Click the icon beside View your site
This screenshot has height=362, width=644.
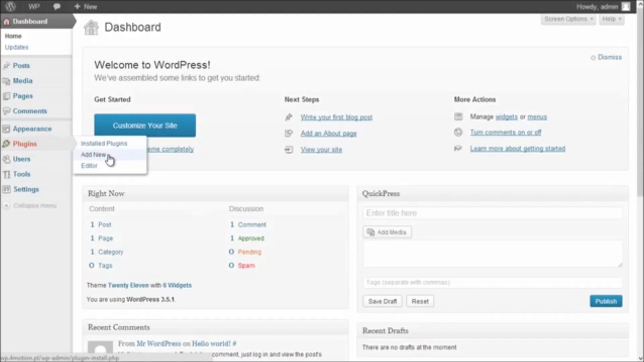click(288, 149)
